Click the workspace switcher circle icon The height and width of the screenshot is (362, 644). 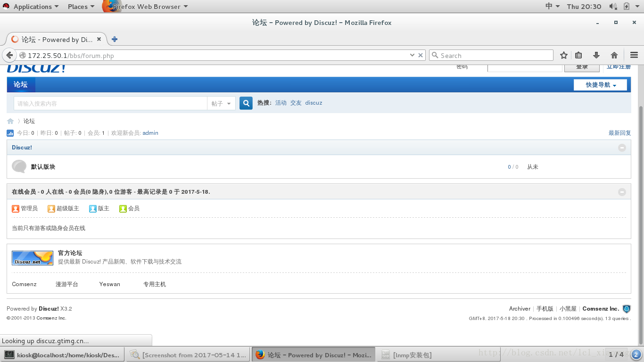point(636,354)
